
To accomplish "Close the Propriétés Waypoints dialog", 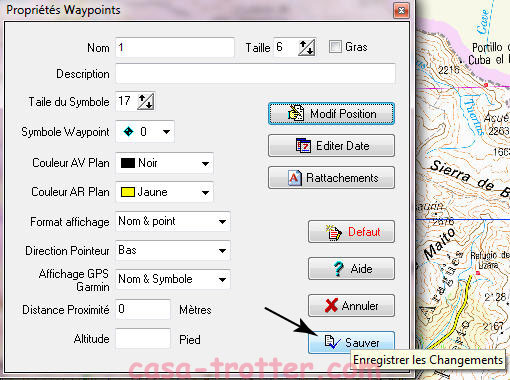I will coord(401,11).
